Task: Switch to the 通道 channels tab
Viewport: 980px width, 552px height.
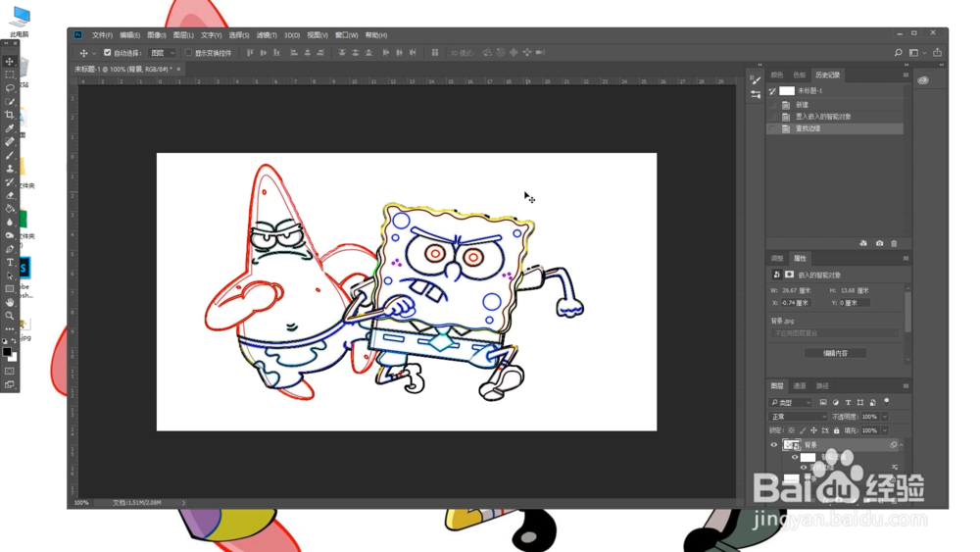Action: click(x=800, y=385)
